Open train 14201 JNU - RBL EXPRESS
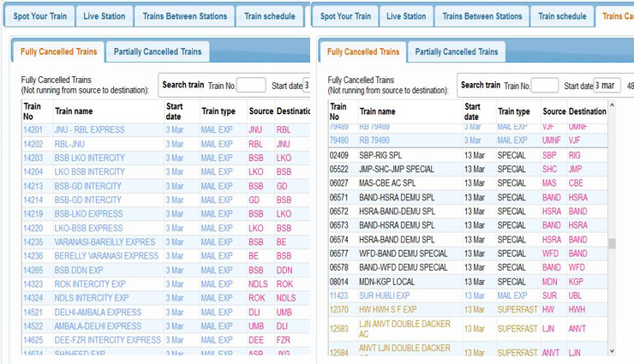634x364 pixels. click(x=165, y=129)
